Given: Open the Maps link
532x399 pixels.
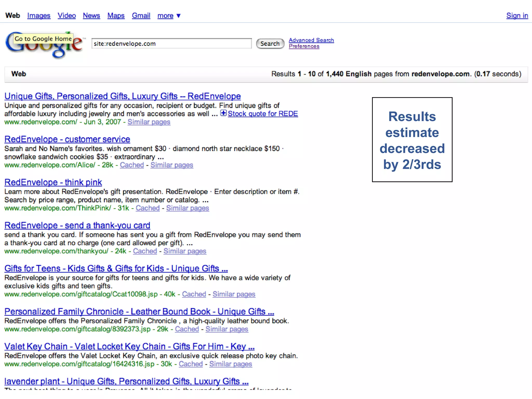Looking at the screenshot, I should click(x=116, y=16).
